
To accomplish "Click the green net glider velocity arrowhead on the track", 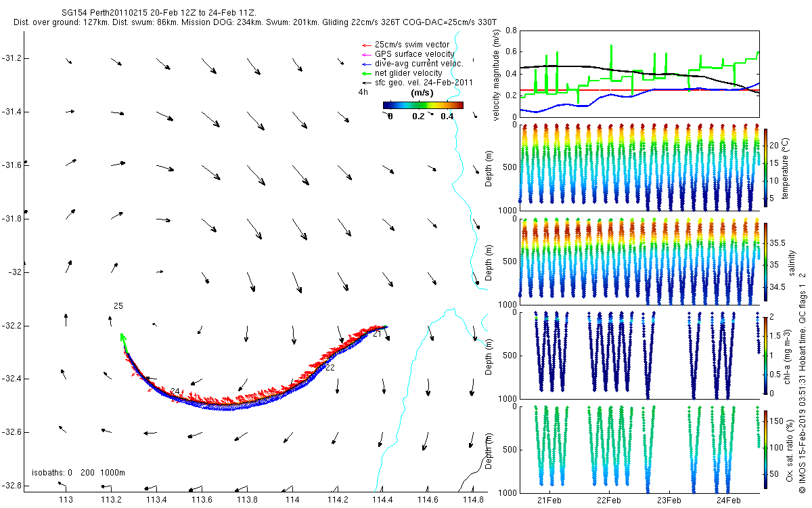I will pos(122,337).
